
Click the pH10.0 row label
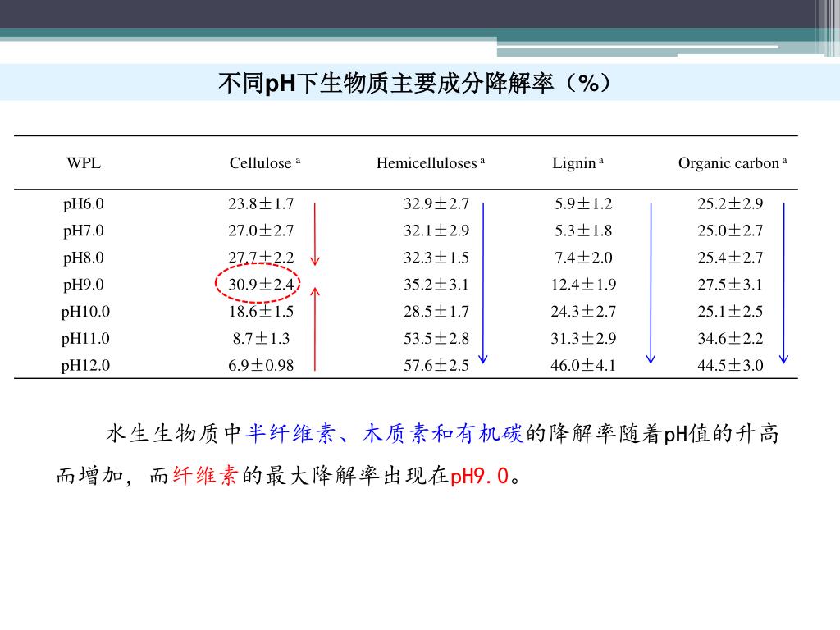(85, 311)
